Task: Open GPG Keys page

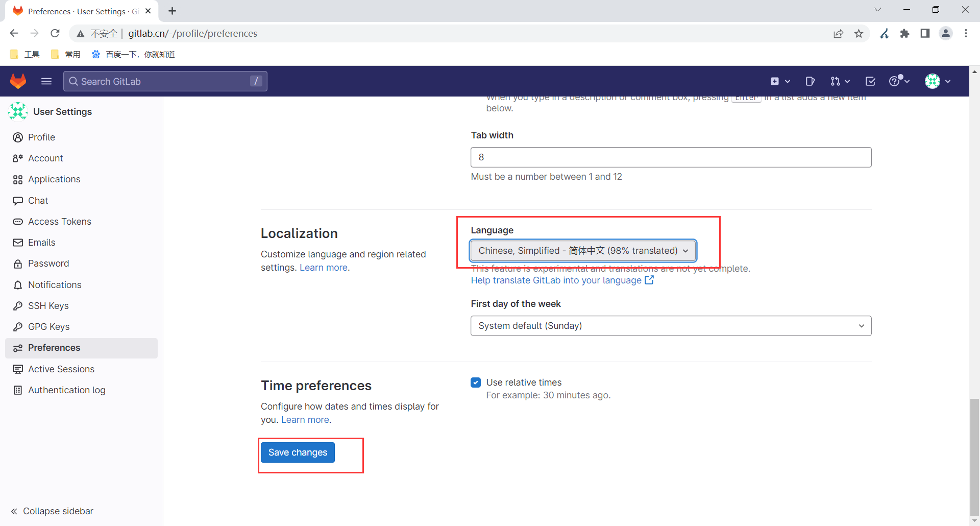Action: pyautogui.click(x=82, y=327)
